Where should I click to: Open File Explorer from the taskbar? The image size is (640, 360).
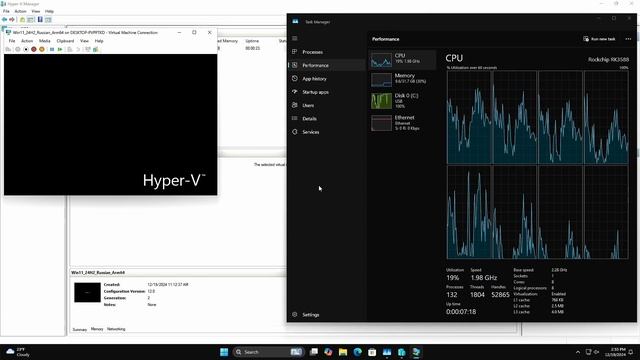click(x=343, y=352)
